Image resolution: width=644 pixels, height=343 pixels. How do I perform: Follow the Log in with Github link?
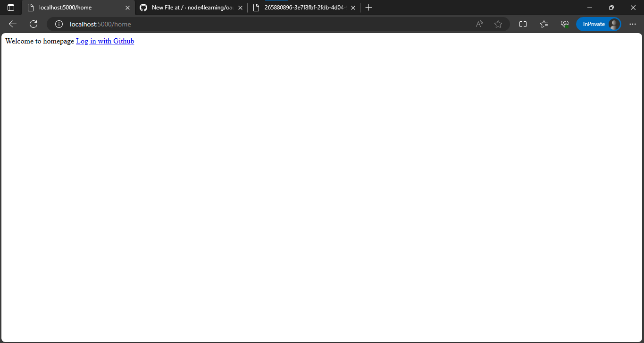[105, 41]
